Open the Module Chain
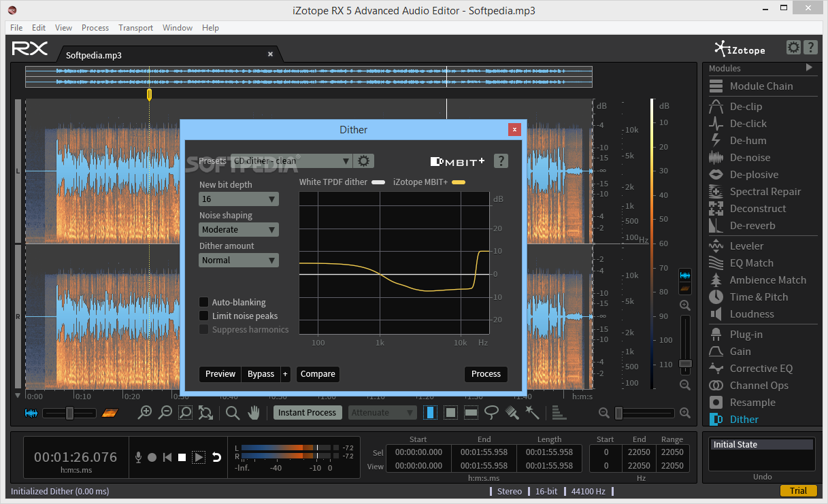This screenshot has width=828, height=504. point(761,86)
